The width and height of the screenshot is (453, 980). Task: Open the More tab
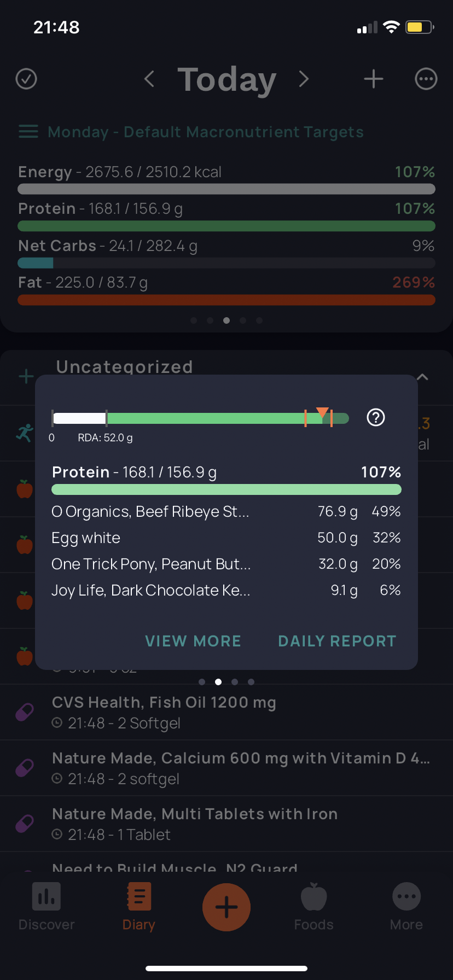click(406, 907)
